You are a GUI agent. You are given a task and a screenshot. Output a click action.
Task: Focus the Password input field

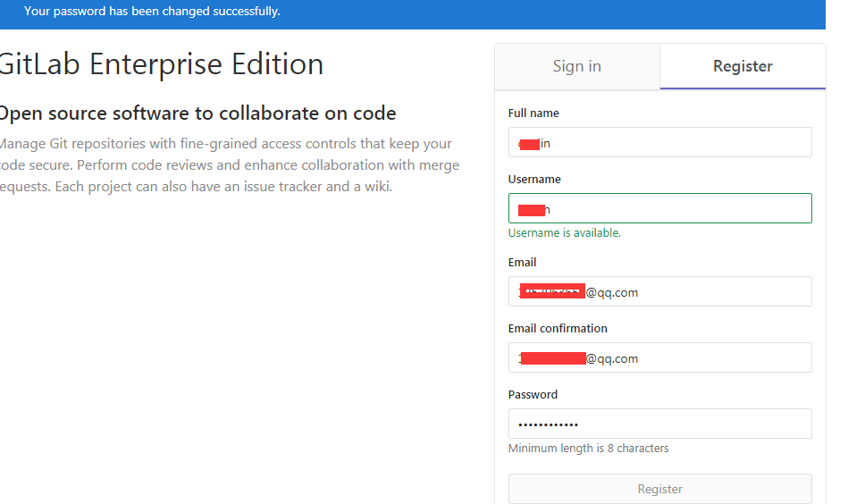(659, 424)
